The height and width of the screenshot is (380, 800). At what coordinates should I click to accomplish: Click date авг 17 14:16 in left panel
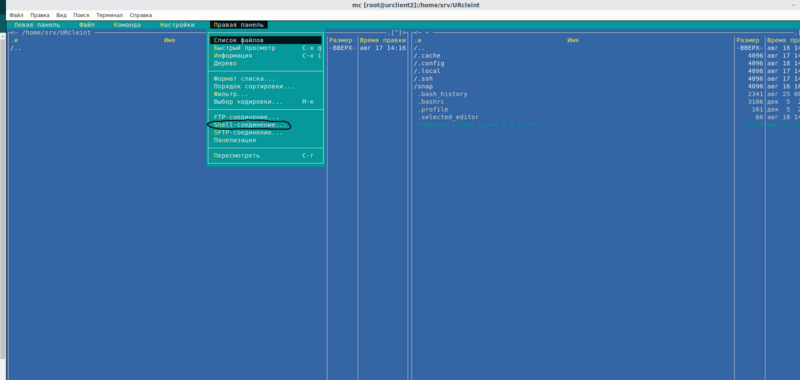[x=383, y=48]
